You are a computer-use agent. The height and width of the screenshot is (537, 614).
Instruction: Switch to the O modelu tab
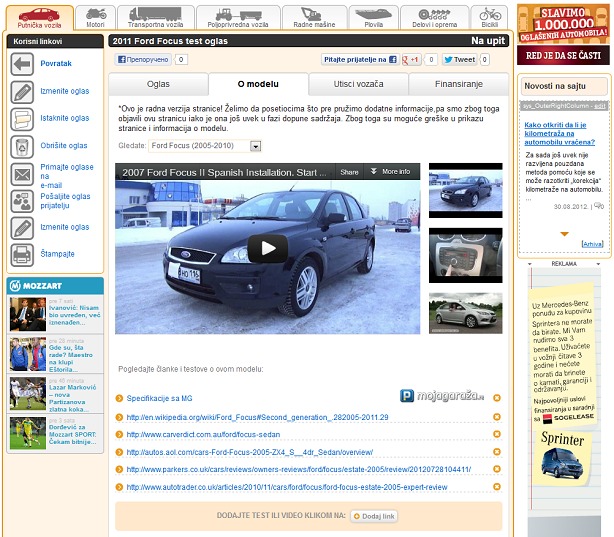click(258, 84)
